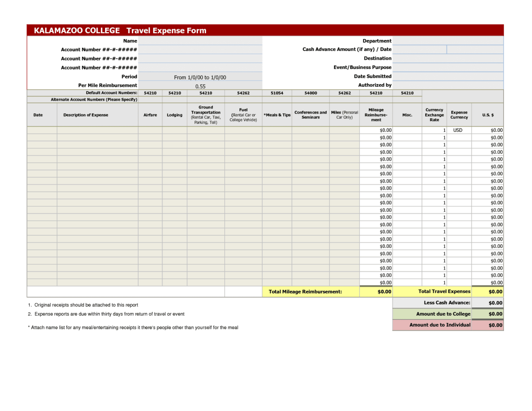This screenshot has width=532, height=411.
Task: Click the Total Travel Expenses total cell
Action: coord(487,292)
